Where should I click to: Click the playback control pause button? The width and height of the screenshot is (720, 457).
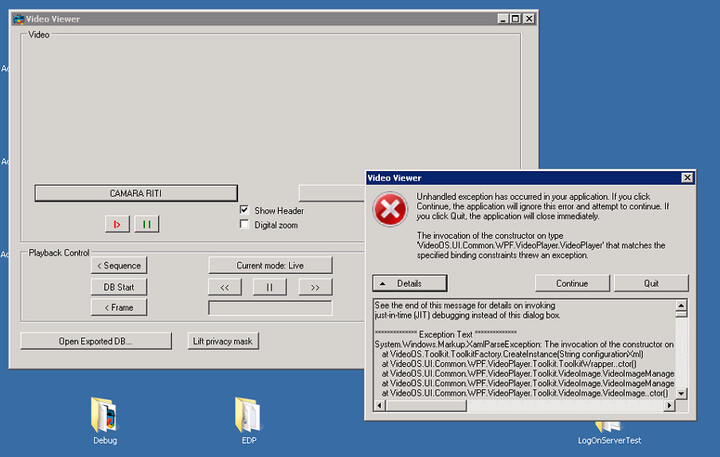(x=270, y=287)
